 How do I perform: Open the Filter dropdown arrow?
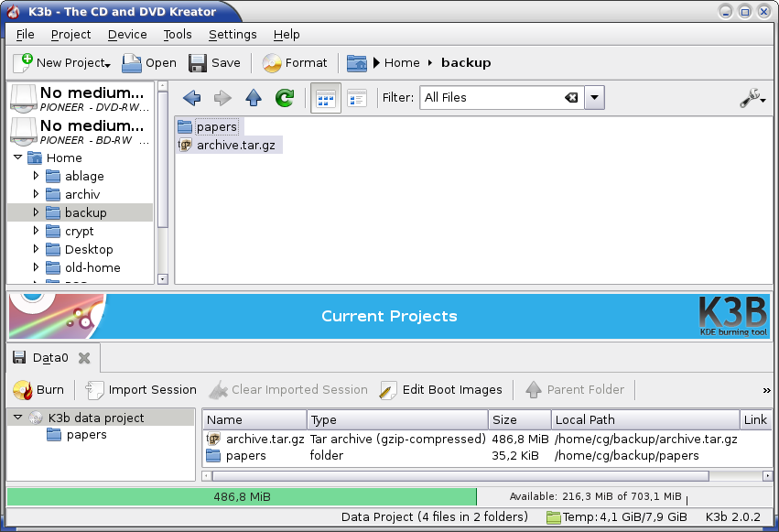[x=594, y=98]
